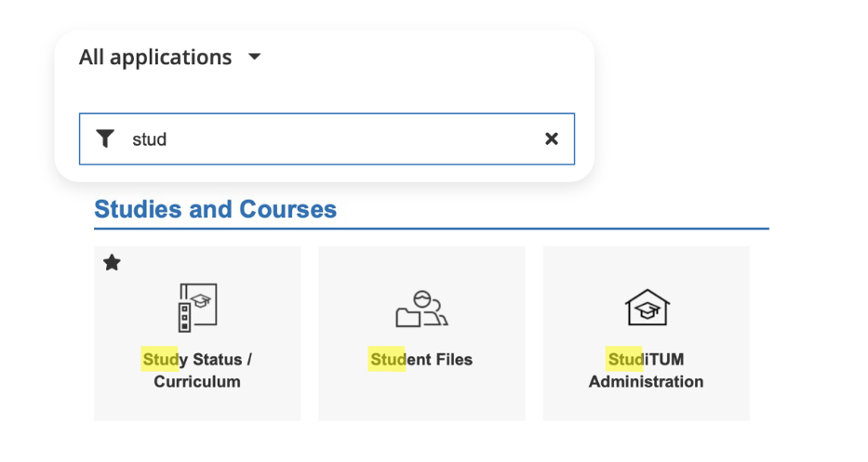Click the word Administration on the third tile

click(x=646, y=382)
